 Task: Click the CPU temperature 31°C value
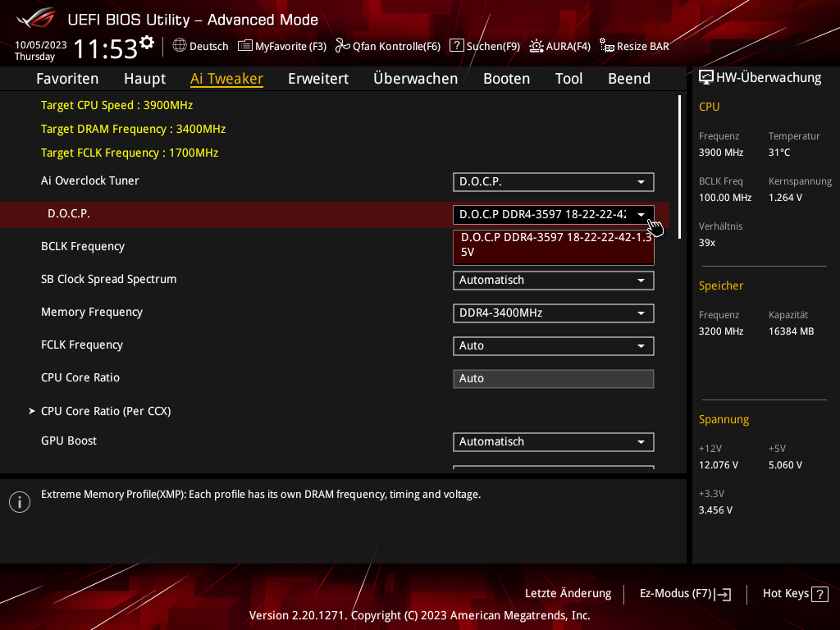(x=779, y=152)
